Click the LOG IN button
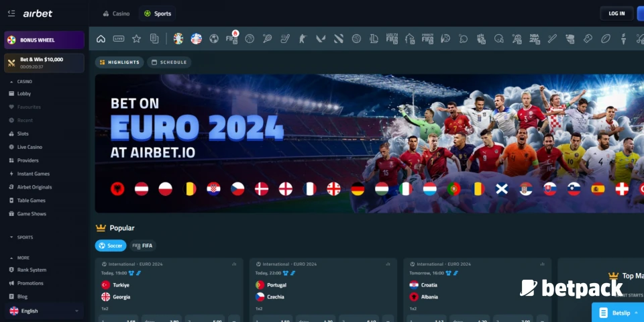Image resolution: width=644 pixels, height=322 pixels. click(x=616, y=13)
